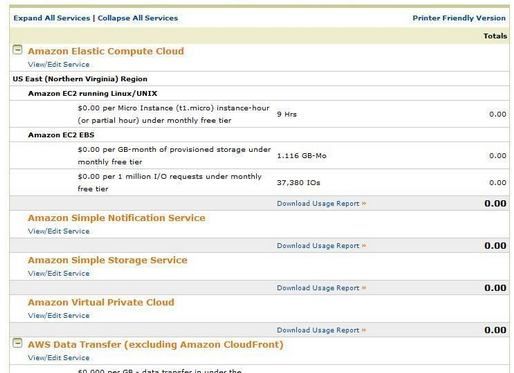Open Amazon Virtual Private Cloud heading
Viewport: 514px width, 373px height.
coord(101,302)
